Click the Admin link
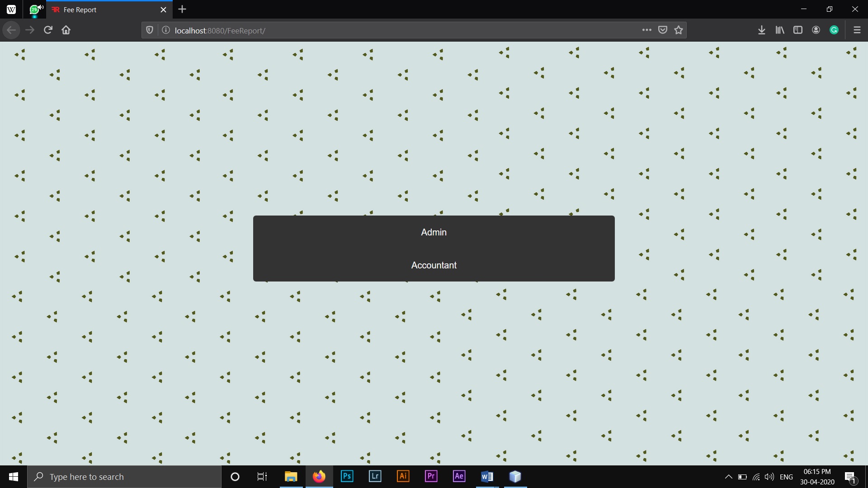 [x=434, y=232]
